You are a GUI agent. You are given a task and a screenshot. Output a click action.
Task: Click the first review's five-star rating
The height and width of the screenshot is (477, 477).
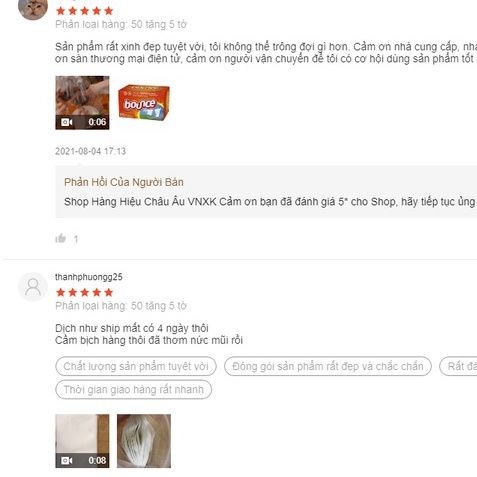coord(85,11)
